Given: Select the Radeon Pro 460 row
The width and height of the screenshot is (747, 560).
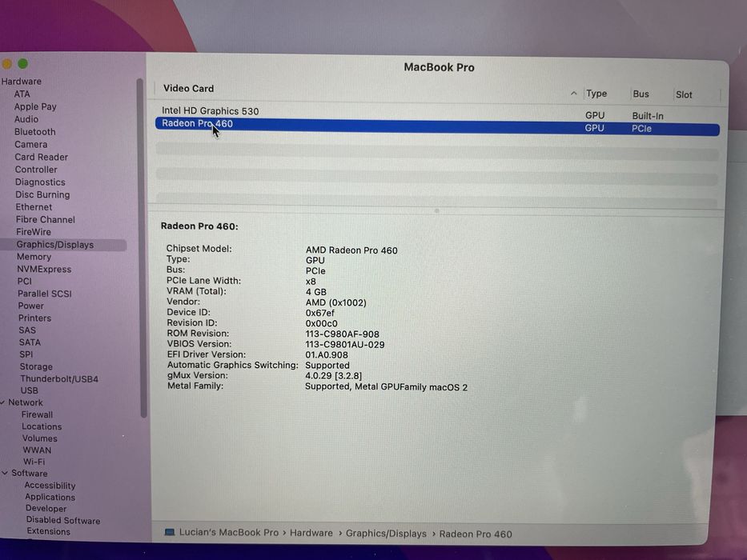Looking at the screenshot, I should point(437,126).
